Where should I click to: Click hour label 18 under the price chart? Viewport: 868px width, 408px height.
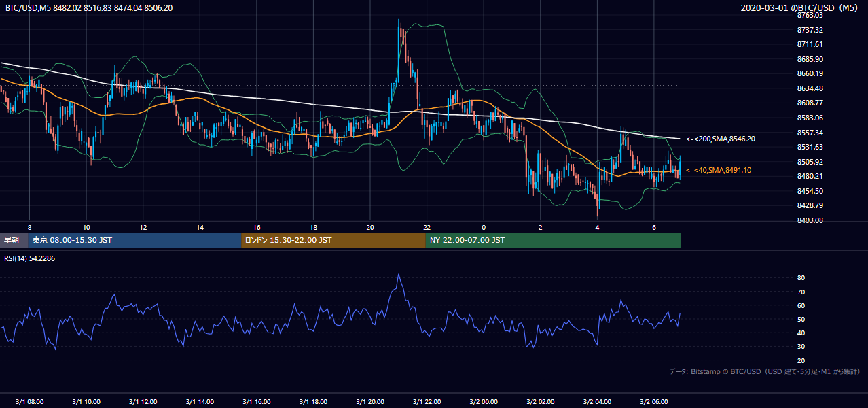coord(313,227)
